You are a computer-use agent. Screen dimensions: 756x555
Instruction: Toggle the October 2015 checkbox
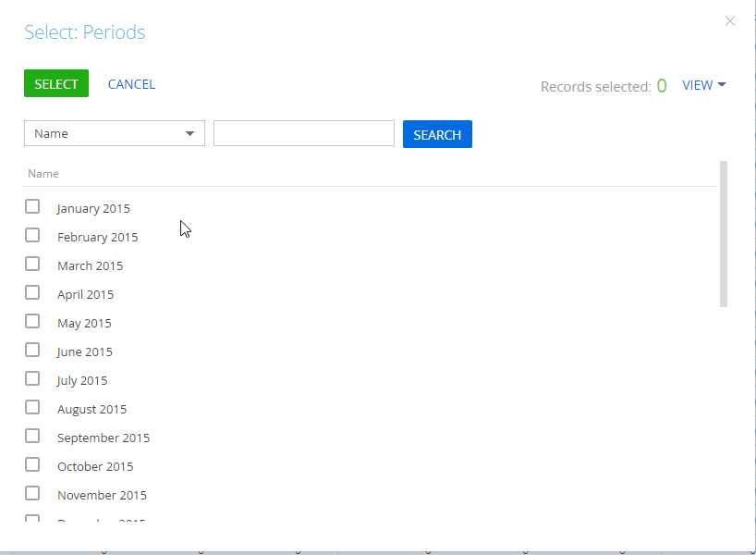[32, 464]
